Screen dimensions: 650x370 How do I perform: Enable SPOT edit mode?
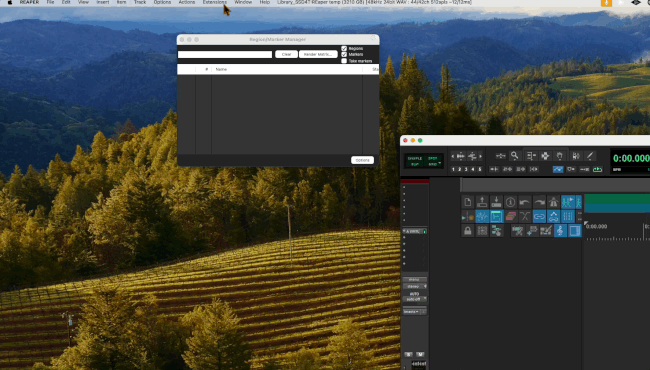[x=433, y=158]
